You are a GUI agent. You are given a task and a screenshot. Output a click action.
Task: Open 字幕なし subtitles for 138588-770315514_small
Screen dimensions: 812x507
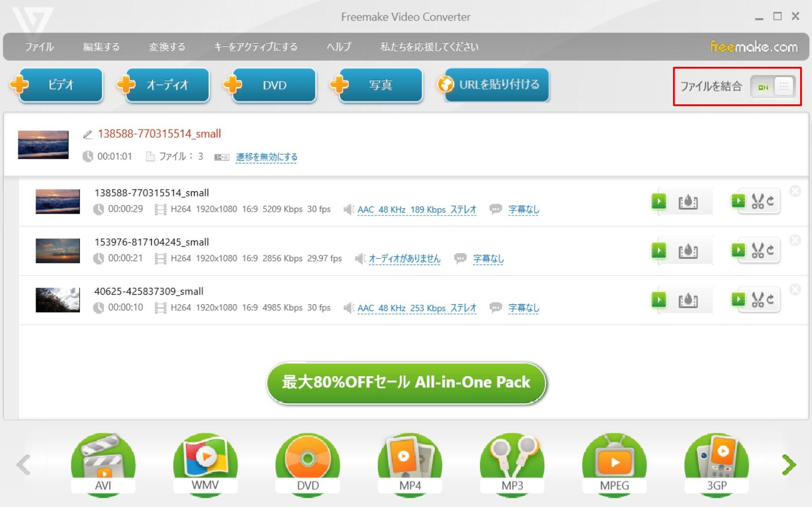tap(524, 210)
